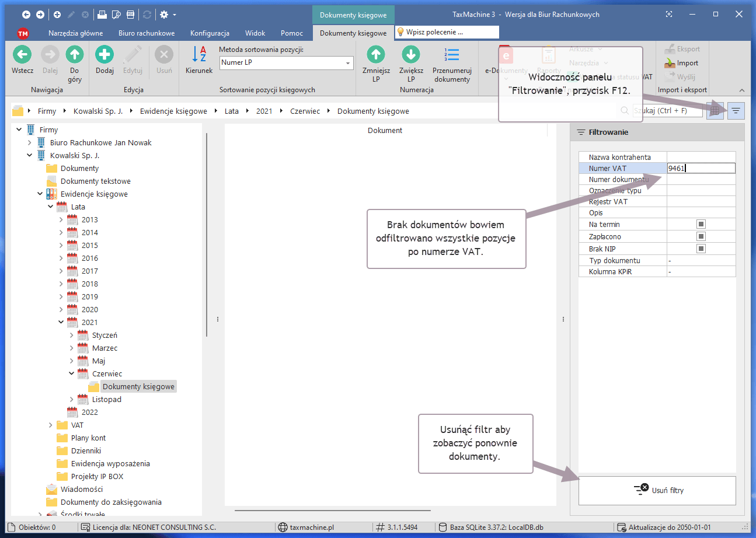Toggle the Brak NIP checkbox
Image resolution: width=756 pixels, height=538 pixels.
point(701,249)
